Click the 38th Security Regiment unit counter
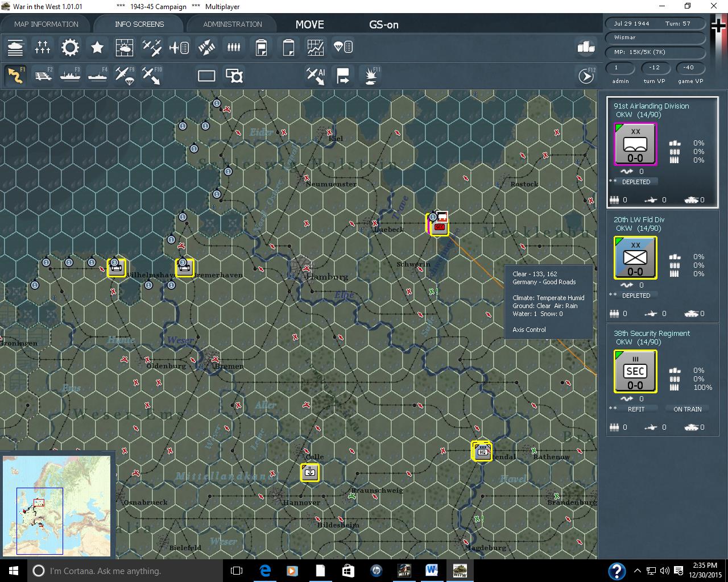 pyautogui.click(x=635, y=372)
